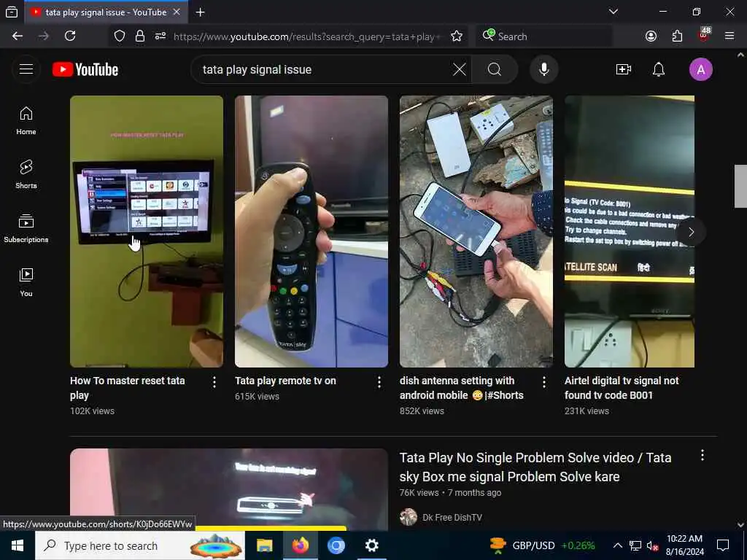
Task: Click the YouTube magnifier search button
Action: coord(495,69)
